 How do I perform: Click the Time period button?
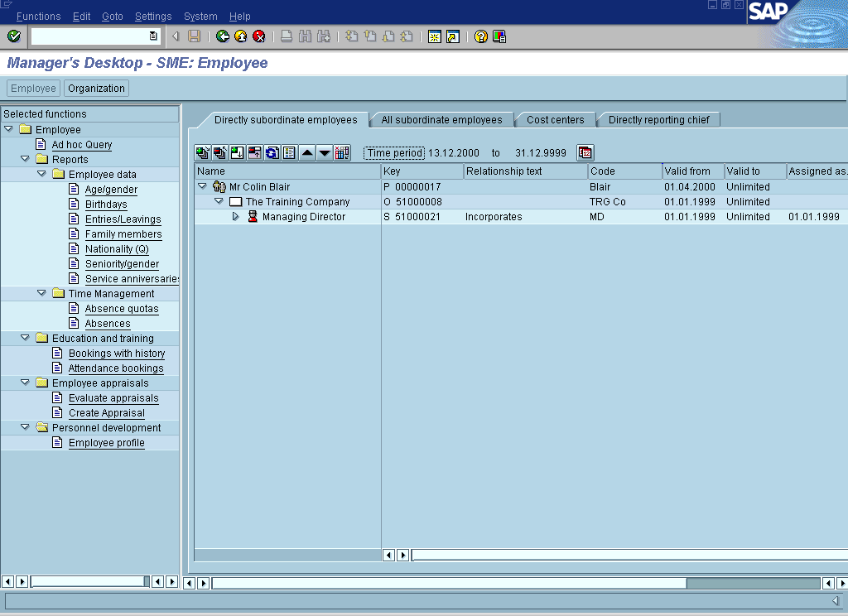pyautogui.click(x=394, y=153)
